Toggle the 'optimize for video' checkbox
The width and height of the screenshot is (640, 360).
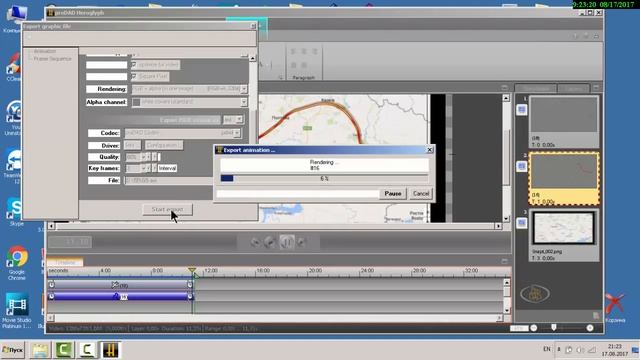pyautogui.click(x=133, y=64)
